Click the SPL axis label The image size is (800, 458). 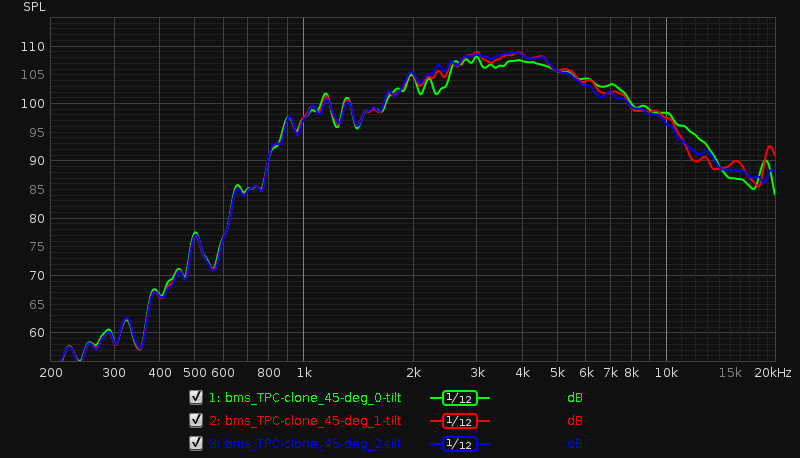34,7
